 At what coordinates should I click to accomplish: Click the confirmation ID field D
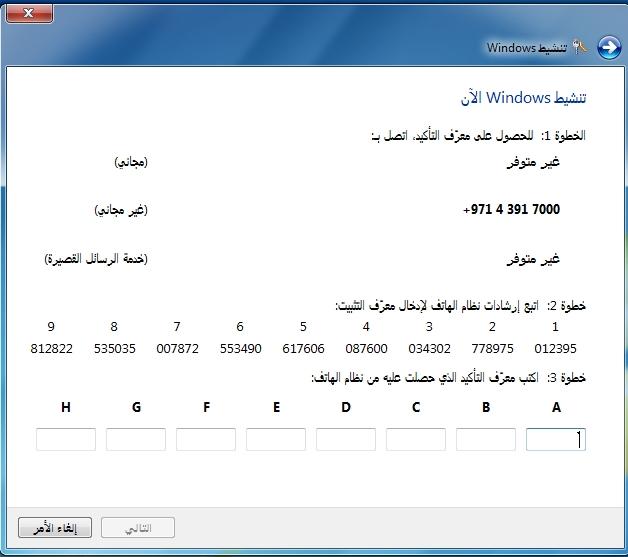click(x=346, y=439)
